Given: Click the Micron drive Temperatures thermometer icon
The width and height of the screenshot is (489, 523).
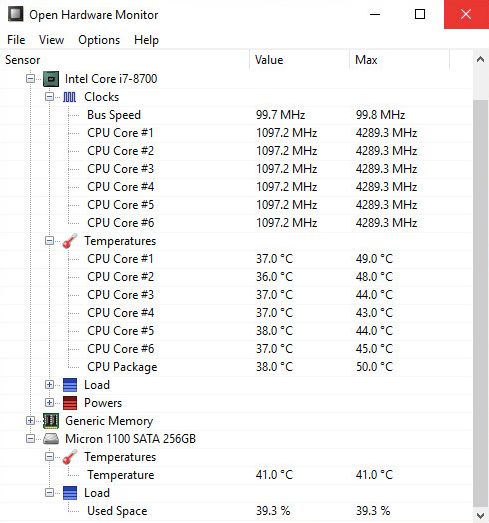Looking at the screenshot, I should pyautogui.click(x=70, y=457).
